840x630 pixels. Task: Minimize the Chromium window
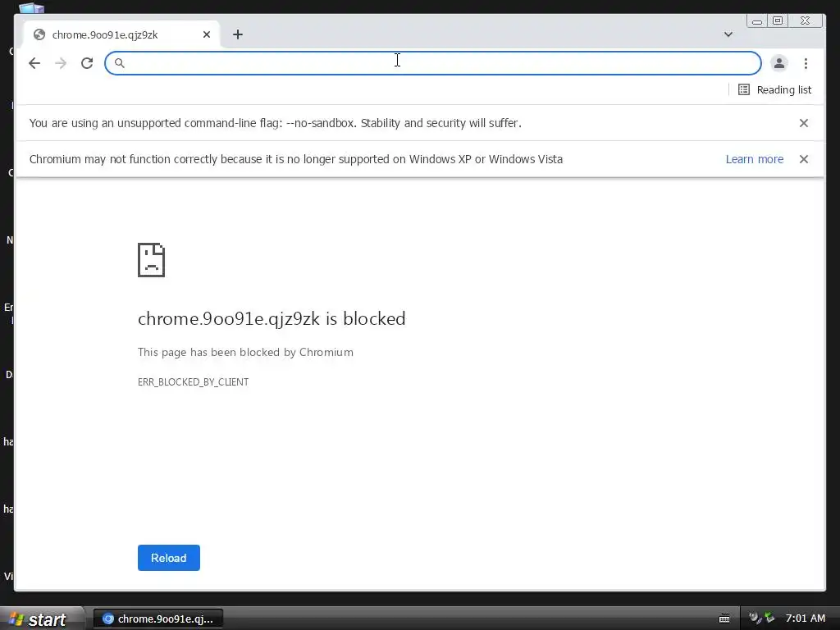click(x=757, y=21)
